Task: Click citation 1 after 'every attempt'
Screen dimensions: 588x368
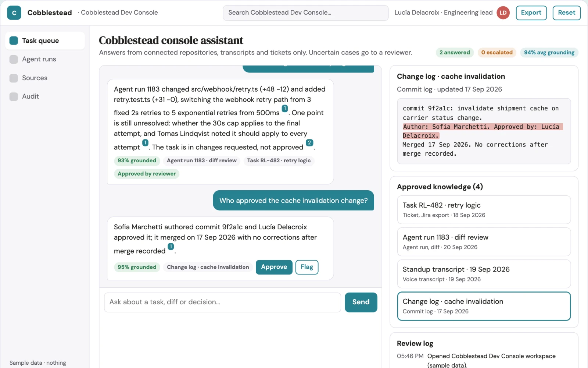Action: (x=145, y=143)
